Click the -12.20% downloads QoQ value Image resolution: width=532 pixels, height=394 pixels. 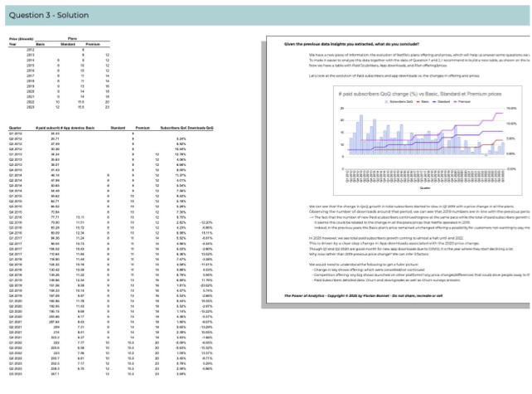pyautogui.click(x=206, y=222)
